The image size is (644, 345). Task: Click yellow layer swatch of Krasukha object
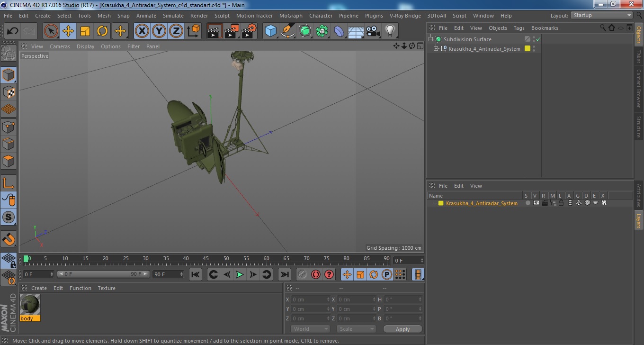(528, 49)
